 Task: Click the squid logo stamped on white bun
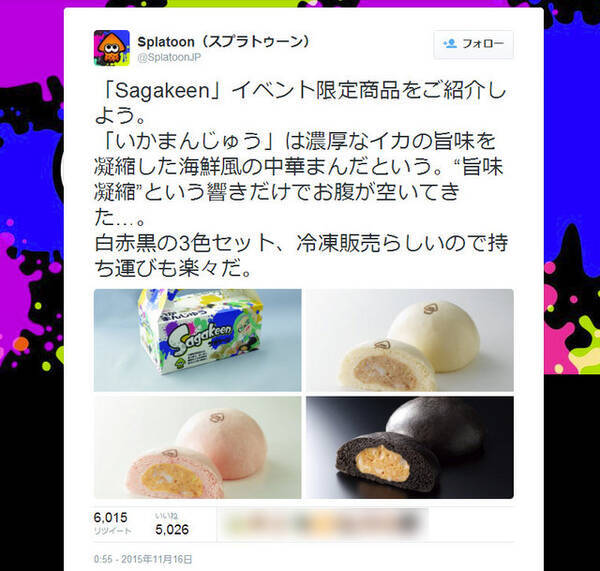[x=431, y=308]
